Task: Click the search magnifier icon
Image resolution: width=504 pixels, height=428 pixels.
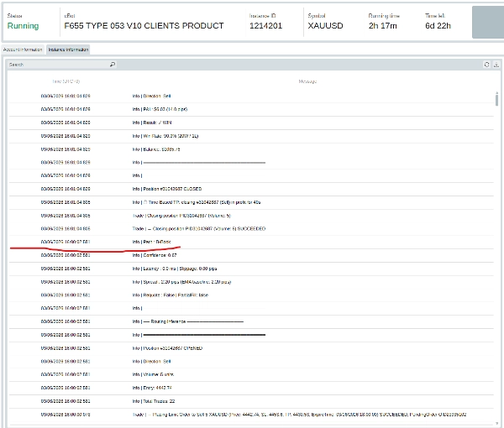Action: tap(113, 65)
